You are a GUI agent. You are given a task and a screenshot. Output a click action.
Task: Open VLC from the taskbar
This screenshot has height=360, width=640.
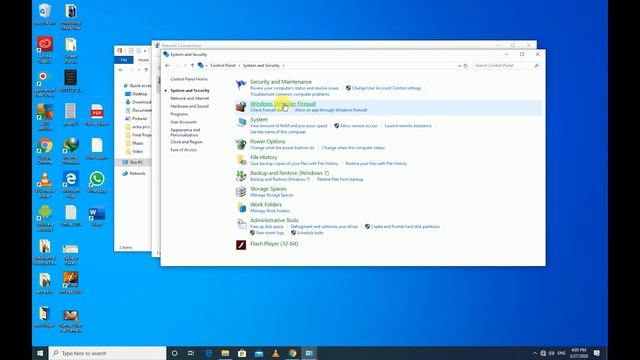tap(276, 353)
